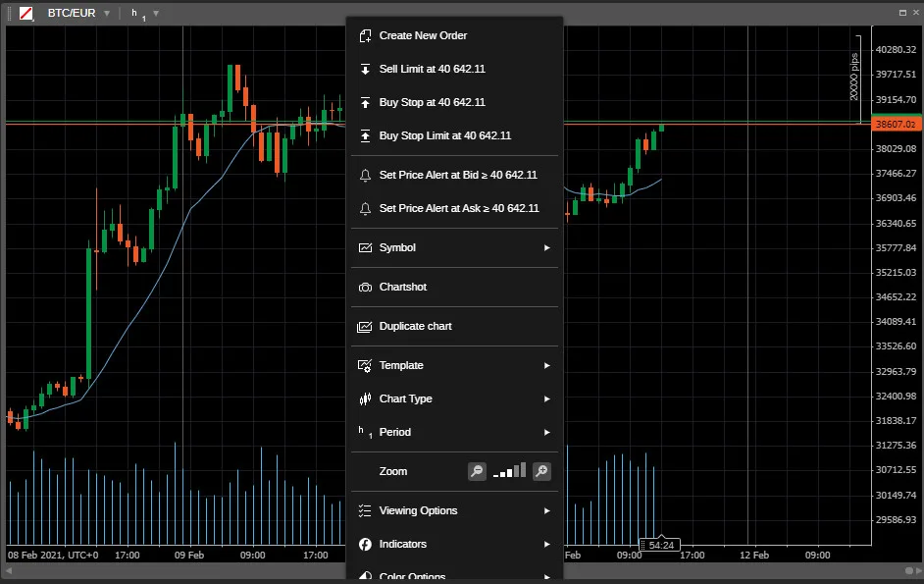
Task: Click the Sell Limit down-arrow icon
Action: (x=365, y=69)
